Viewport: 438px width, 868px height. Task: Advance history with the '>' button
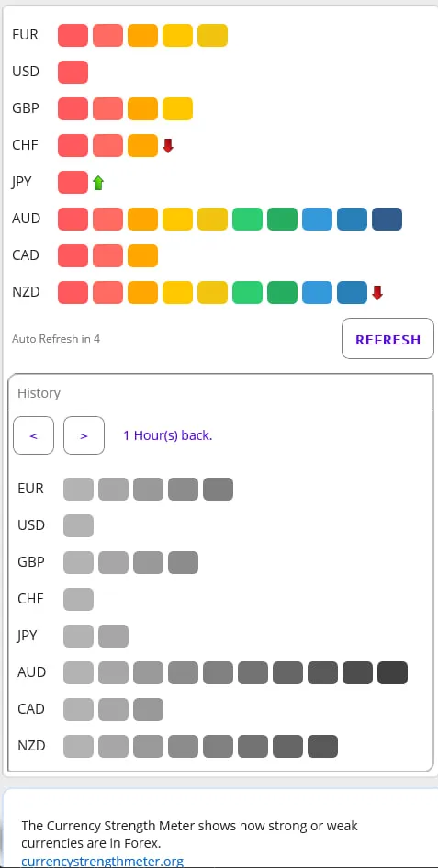(x=84, y=435)
